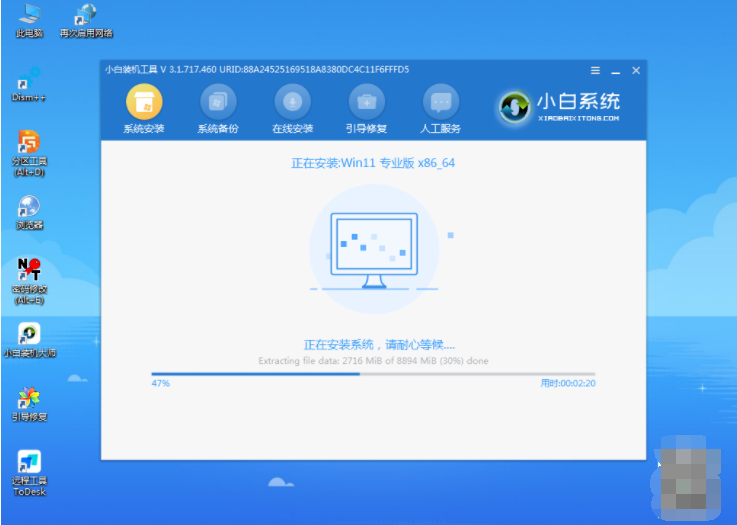Open 远程工具 ToDesk desktop shortcut

click(29, 473)
